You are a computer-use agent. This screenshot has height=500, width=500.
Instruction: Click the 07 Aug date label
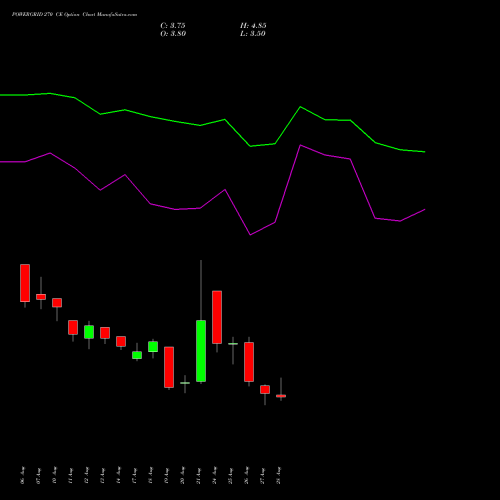[39, 475]
